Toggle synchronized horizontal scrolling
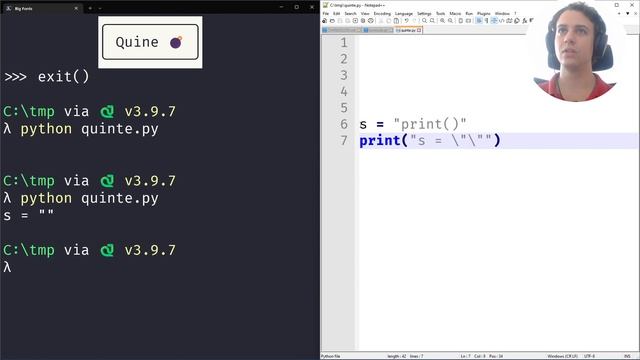Screen dimensions: 640x360 [x=469, y=21]
